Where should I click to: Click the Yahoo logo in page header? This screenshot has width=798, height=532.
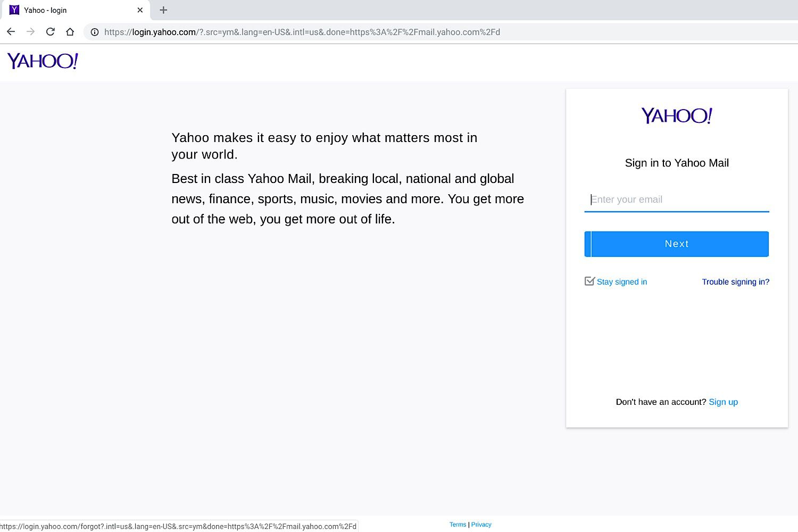(43, 61)
